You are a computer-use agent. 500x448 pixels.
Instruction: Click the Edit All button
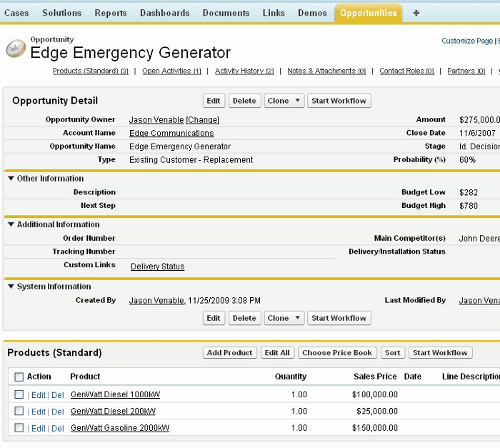tap(277, 353)
